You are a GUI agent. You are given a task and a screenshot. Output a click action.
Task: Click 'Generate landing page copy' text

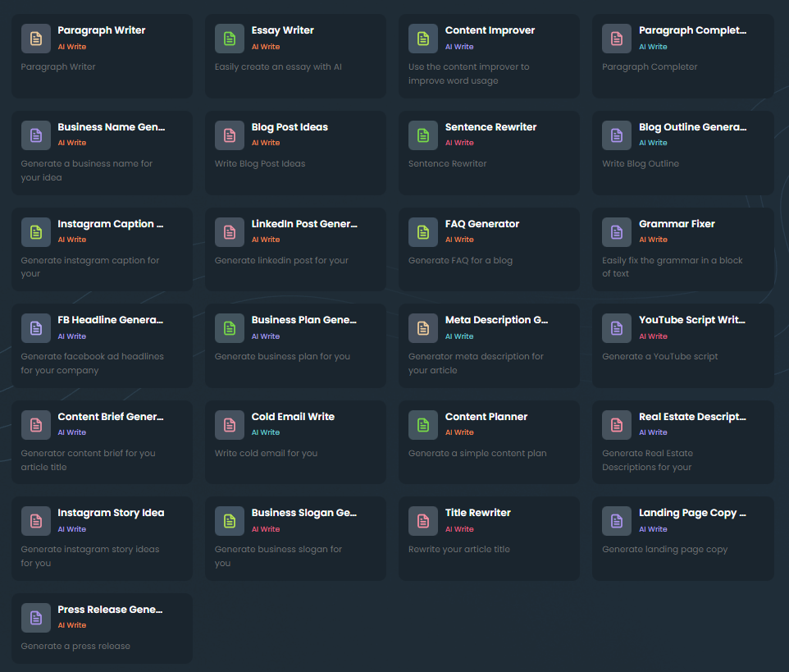coord(664,549)
